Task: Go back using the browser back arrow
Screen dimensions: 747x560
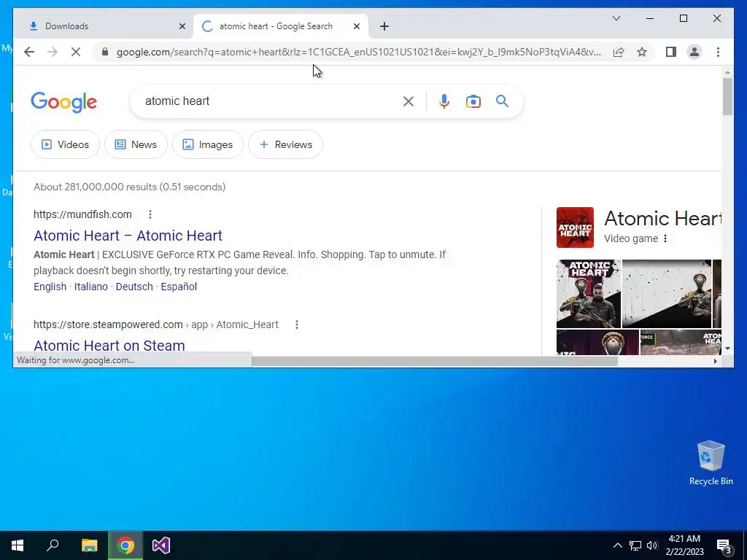Action: 29,52
